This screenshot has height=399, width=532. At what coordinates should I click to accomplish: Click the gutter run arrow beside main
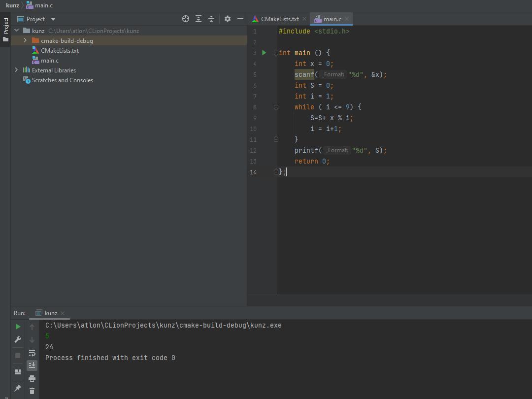click(264, 53)
